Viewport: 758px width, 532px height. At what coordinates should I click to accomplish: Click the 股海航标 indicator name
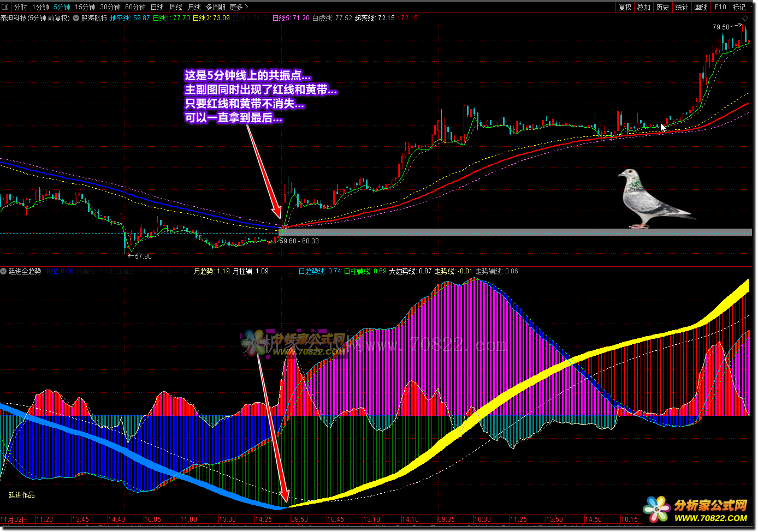click(x=94, y=18)
